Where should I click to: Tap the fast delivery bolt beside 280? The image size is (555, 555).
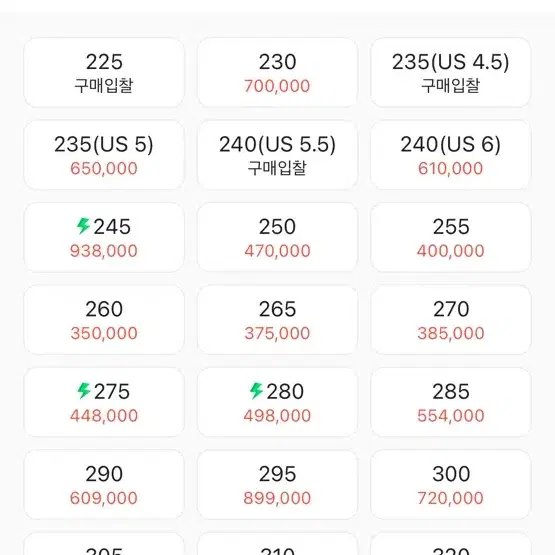[x=256, y=390]
